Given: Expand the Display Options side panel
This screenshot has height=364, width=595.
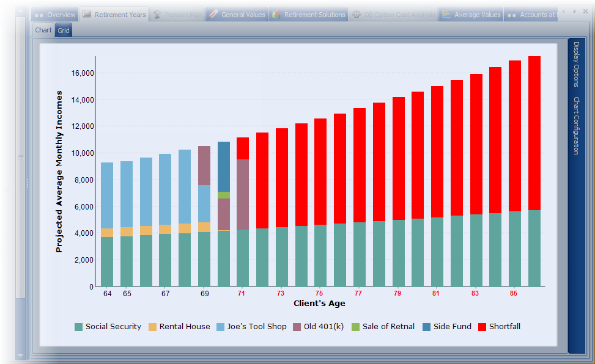Looking at the screenshot, I should tap(576, 65).
